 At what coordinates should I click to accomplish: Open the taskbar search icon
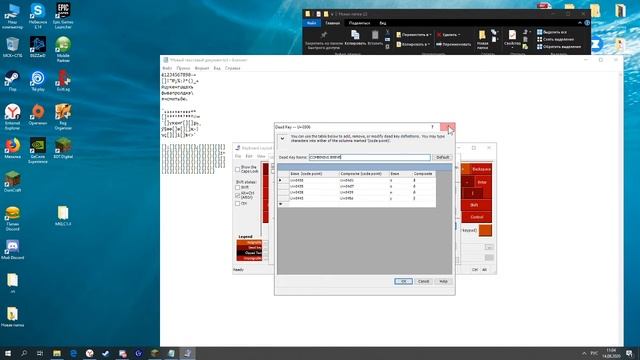pos(24,353)
